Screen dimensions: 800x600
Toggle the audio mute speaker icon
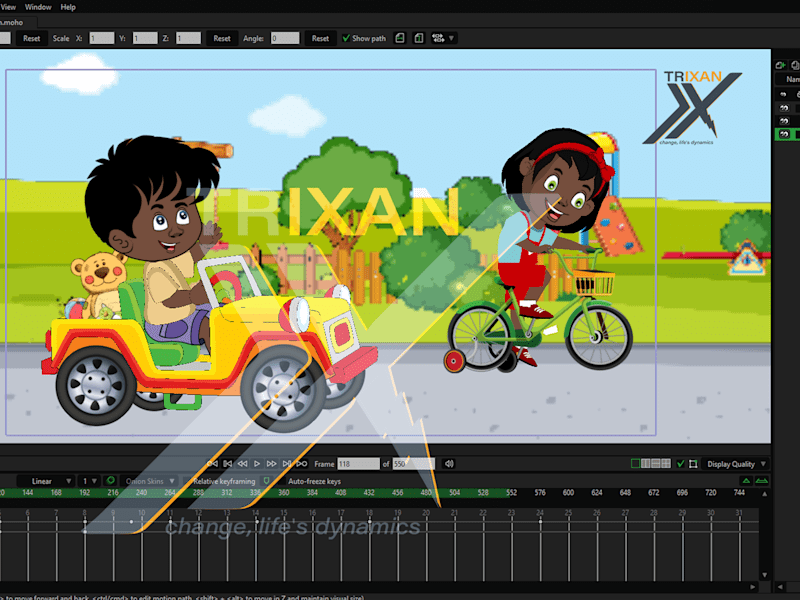click(x=449, y=464)
